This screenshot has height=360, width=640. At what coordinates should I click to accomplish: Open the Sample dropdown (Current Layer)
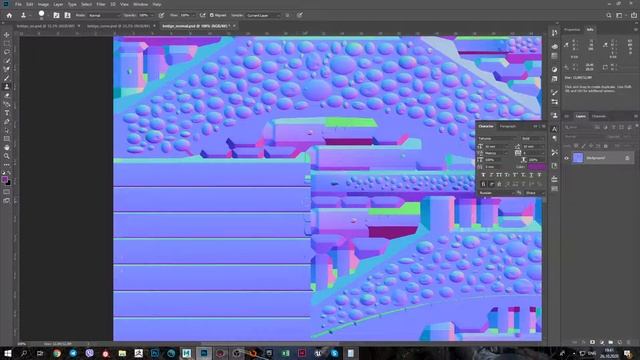pyautogui.click(x=263, y=15)
